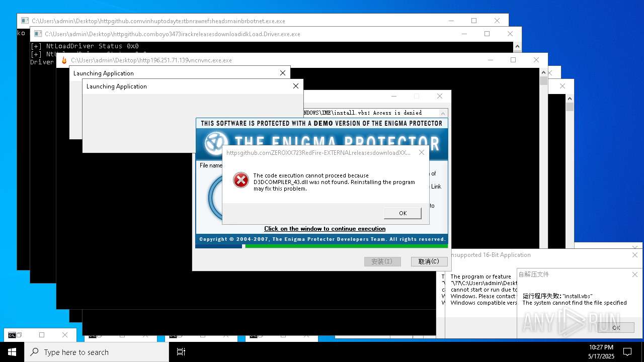Close the botnet.exe console window

pyautogui.click(x=497, y=21)
